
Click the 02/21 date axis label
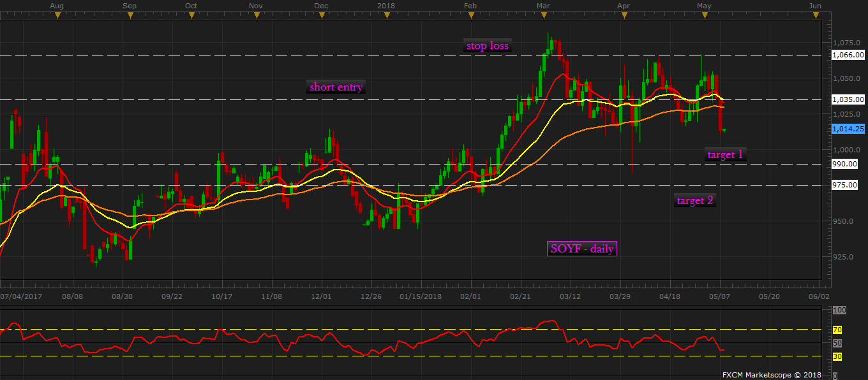[x=520, y=296]
